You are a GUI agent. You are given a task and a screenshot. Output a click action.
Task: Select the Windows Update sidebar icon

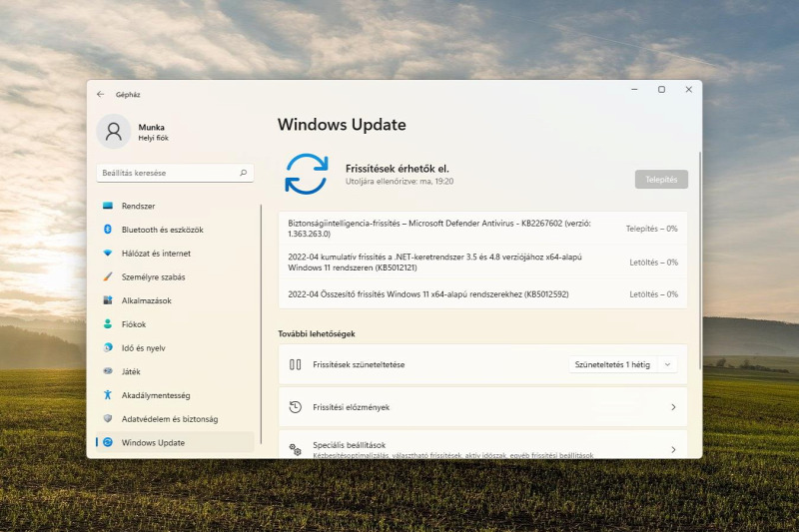[x=108, y=442]
